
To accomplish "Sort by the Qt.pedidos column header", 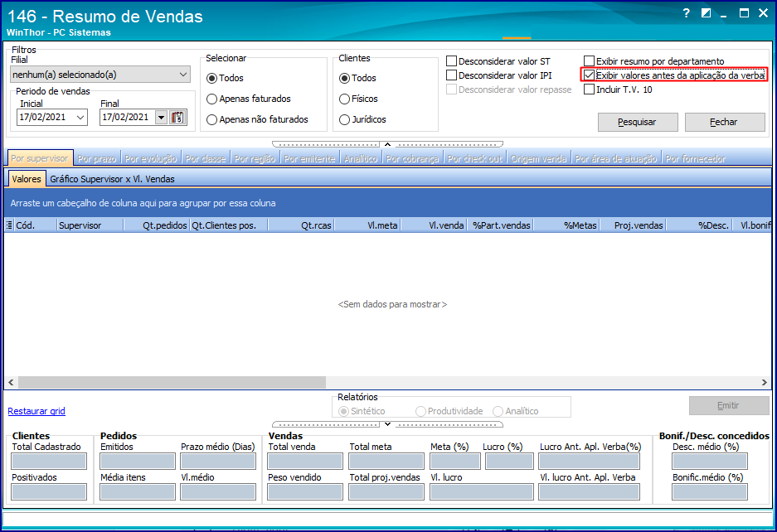I will point(157,225).
